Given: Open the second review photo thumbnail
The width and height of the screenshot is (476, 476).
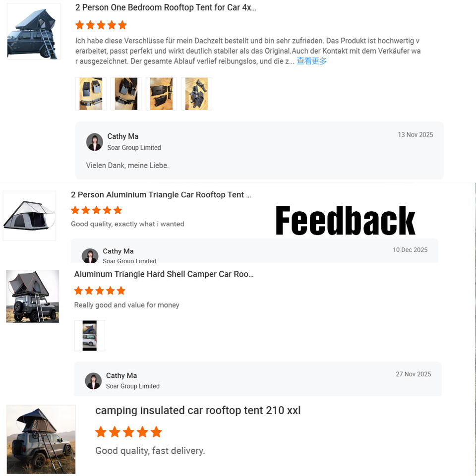Looking at the screenshot, I should pos(126,94).
